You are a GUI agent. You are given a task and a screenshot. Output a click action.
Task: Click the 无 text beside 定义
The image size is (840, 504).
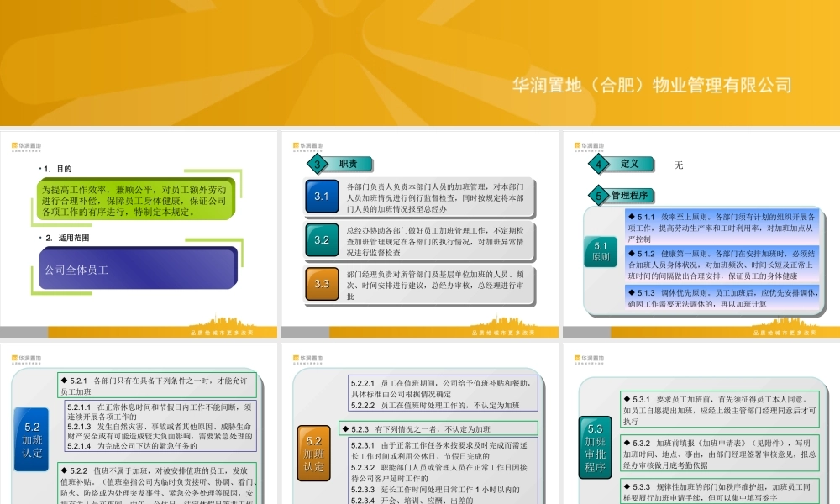tap(679, 165)
